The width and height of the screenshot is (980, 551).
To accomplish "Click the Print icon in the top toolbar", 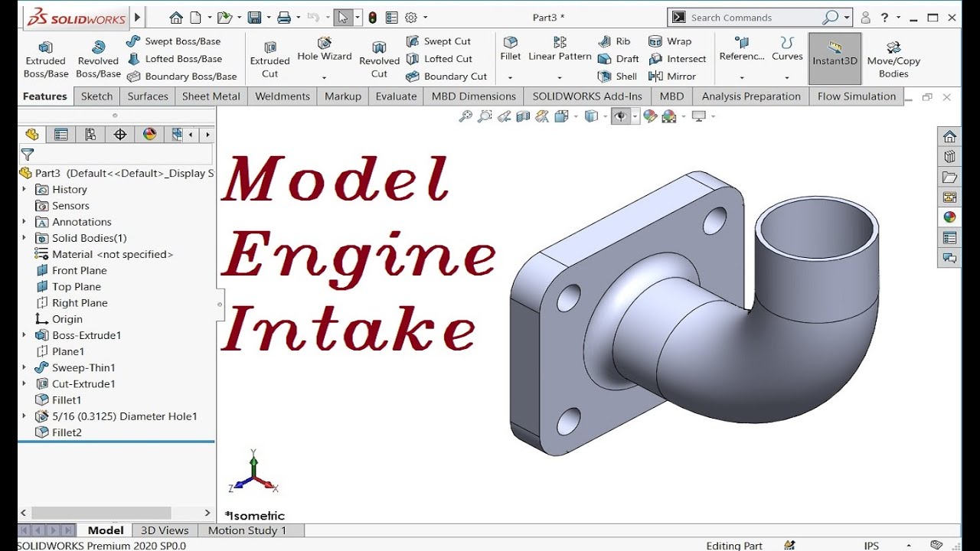I will tap(284, 18).
